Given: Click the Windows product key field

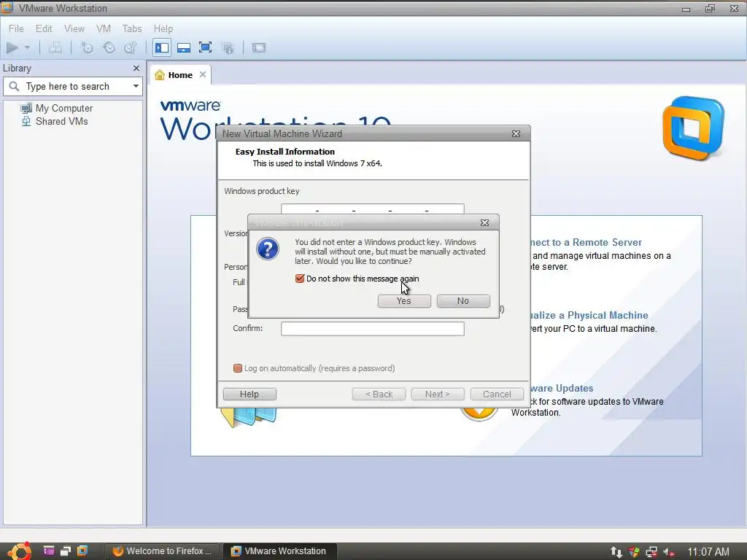Looking at the screenshot, I should pos(373,209).
